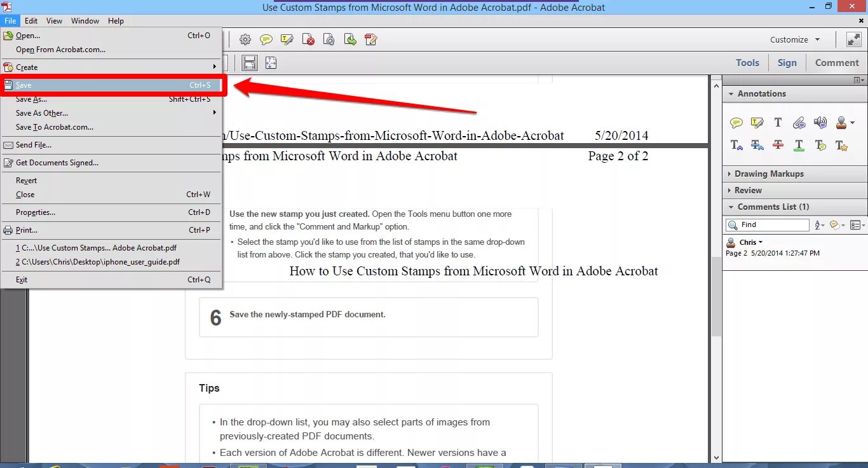
Task: Select the Add Sticky Note tool in Annotations
Action: click(736, 123)
